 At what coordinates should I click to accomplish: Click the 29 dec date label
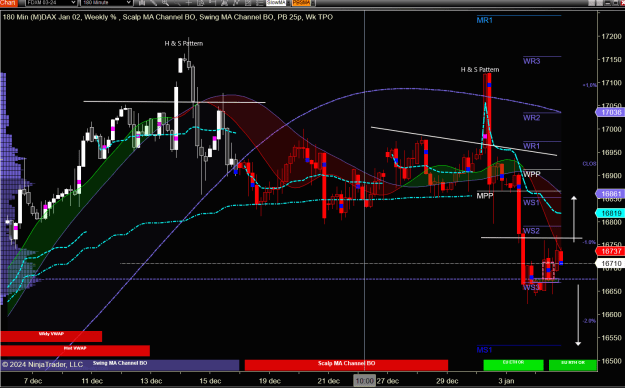[447, 381]
